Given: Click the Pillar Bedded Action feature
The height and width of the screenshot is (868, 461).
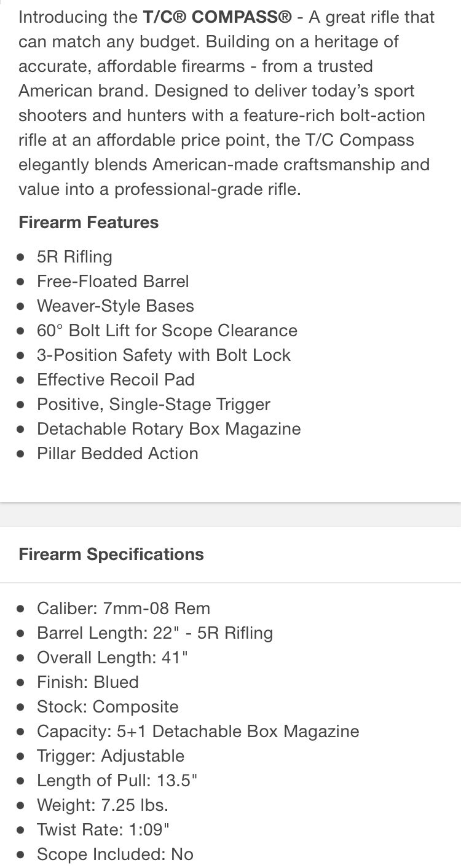Looking at the screenshot, I should (x=117, y=454).
